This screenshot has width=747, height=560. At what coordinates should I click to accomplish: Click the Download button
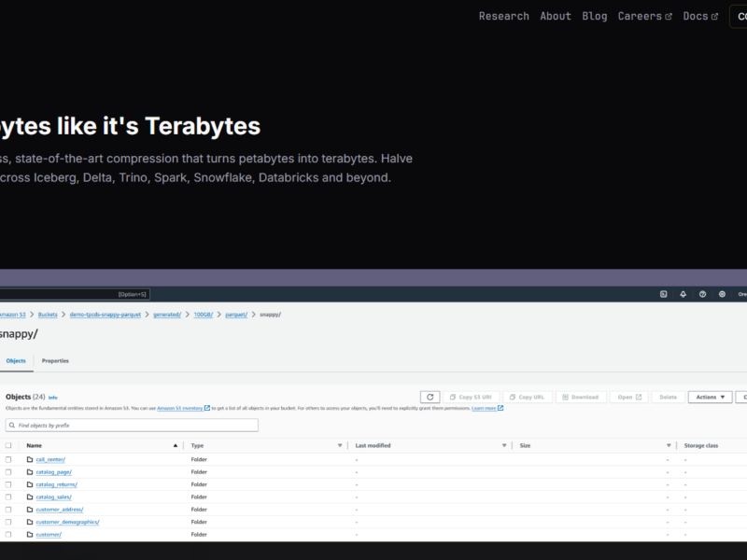581,397
